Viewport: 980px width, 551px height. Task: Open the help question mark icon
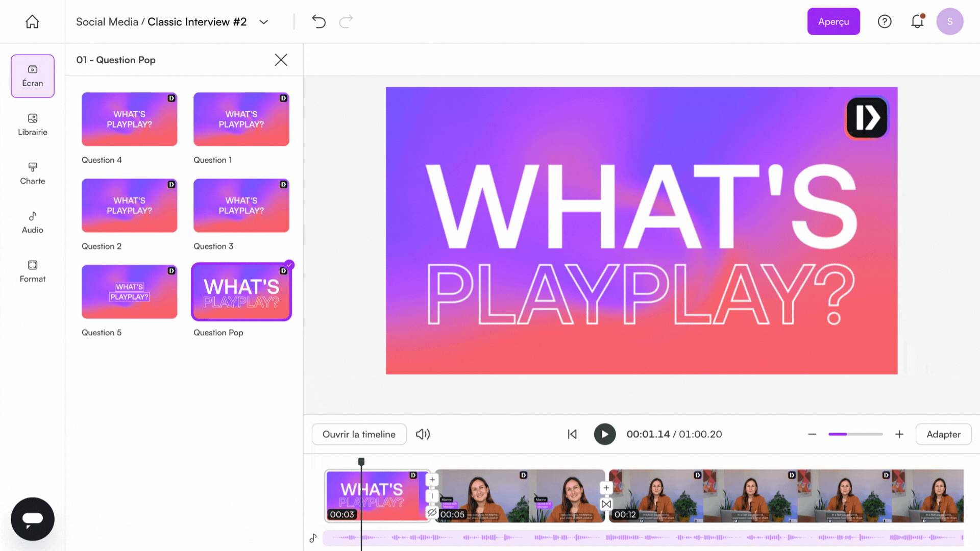coord(885,21)
